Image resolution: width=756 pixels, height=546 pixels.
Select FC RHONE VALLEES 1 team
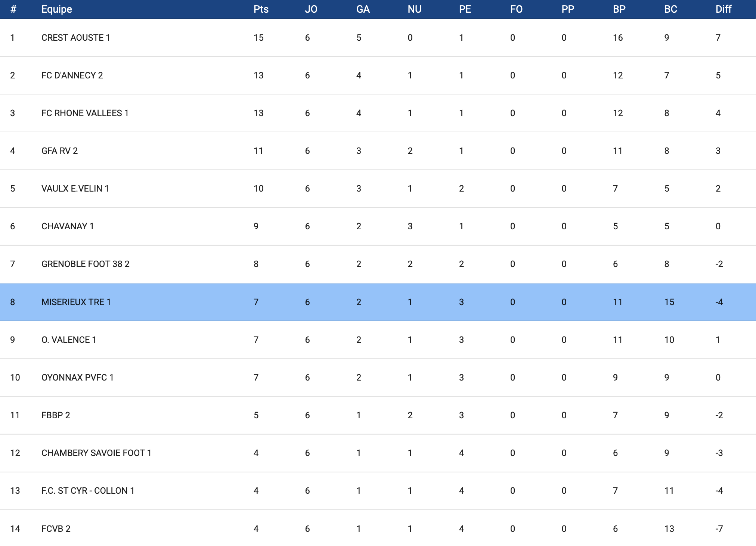pos(85,113)
